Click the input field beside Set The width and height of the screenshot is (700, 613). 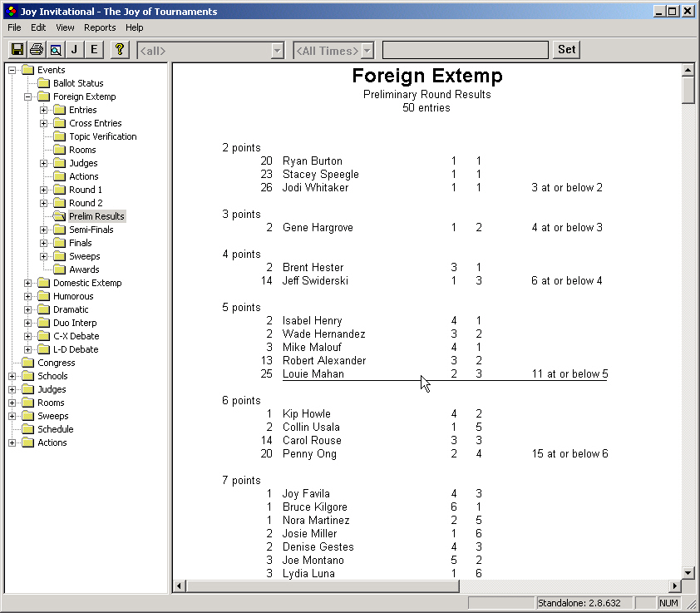coord(465,51)
